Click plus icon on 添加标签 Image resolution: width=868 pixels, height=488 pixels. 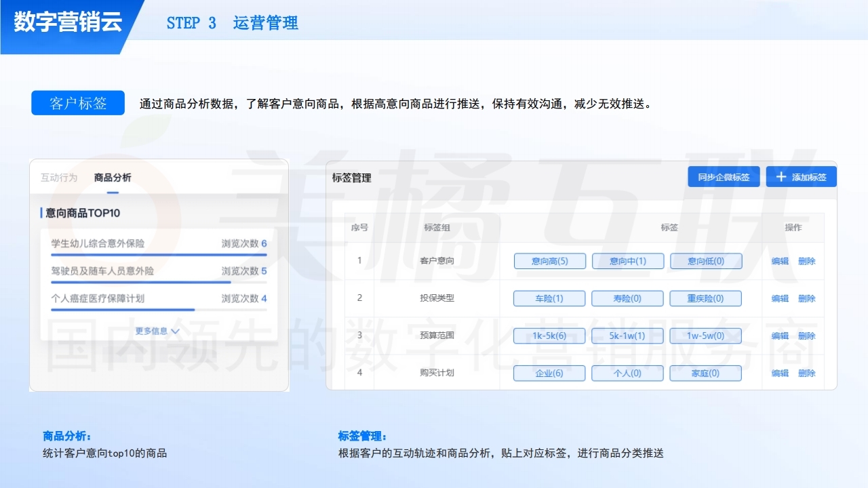tap(781, 177)
